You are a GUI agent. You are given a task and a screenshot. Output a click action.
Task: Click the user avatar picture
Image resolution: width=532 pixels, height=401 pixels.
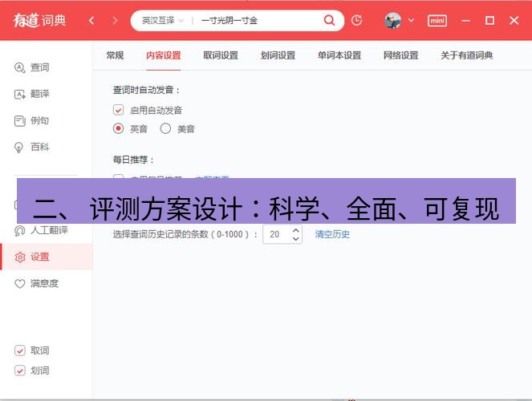coord(393,21)
